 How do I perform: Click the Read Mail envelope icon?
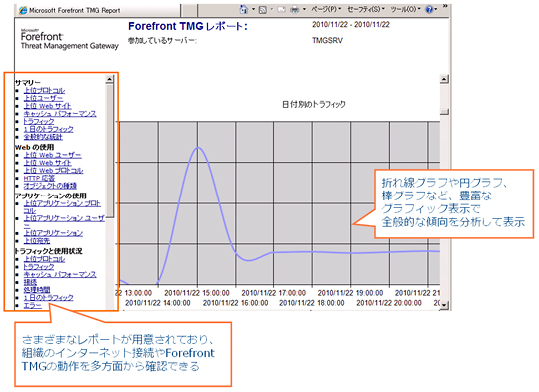point(281,10)
